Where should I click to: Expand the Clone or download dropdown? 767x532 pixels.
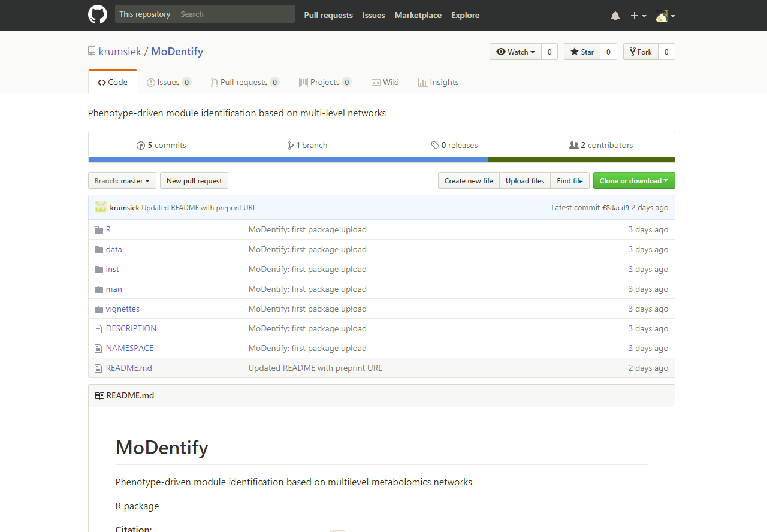coord(634,180)
